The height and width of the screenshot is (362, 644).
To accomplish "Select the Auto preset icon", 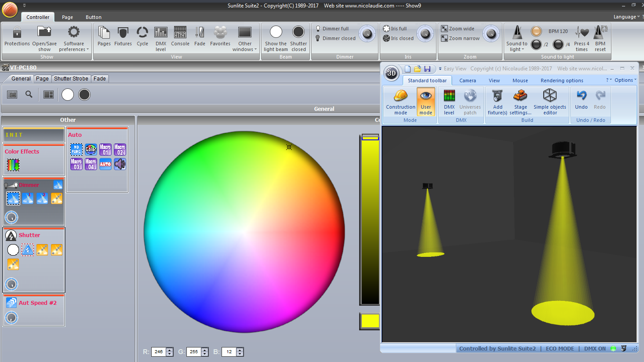I will (106, 164).
